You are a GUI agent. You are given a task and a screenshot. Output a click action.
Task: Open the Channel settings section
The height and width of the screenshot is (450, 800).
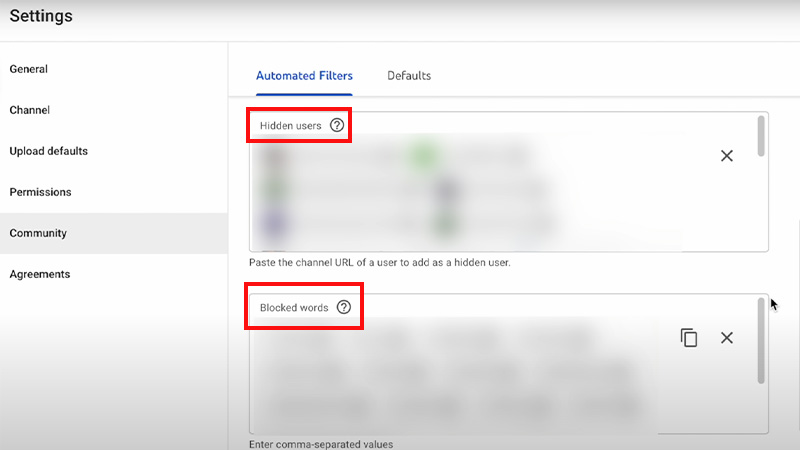coord(113,110)
